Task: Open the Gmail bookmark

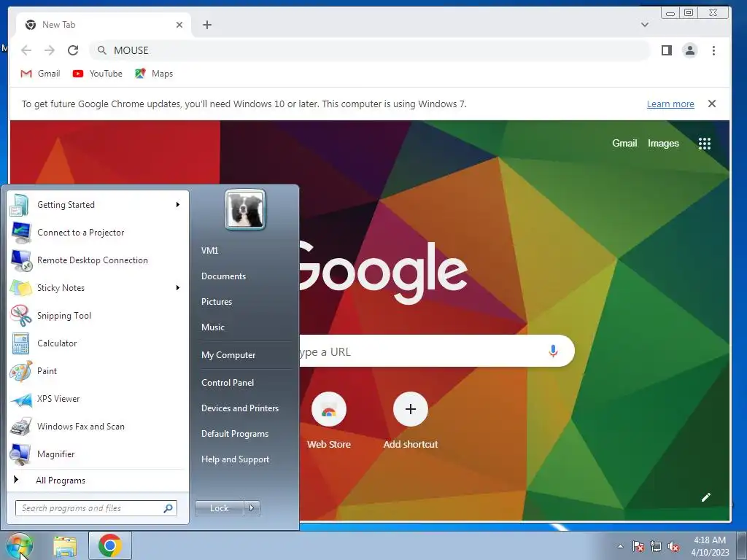Action: click(40, 74)
